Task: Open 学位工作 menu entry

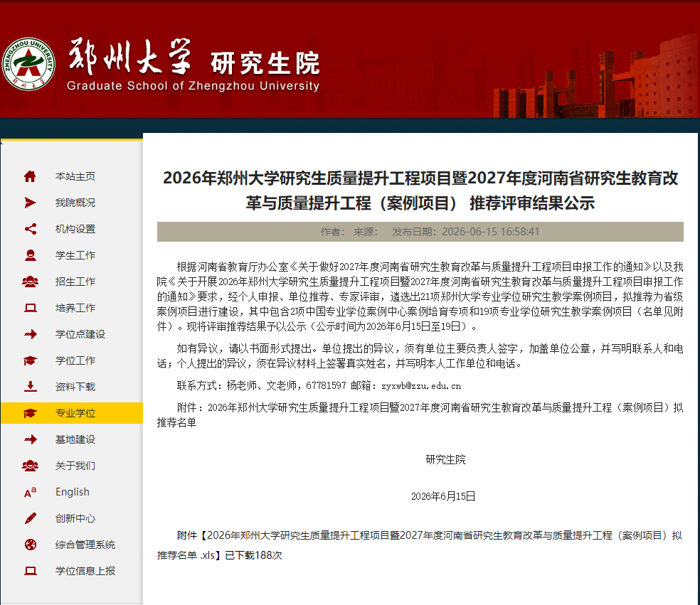Action: [75, 360]
